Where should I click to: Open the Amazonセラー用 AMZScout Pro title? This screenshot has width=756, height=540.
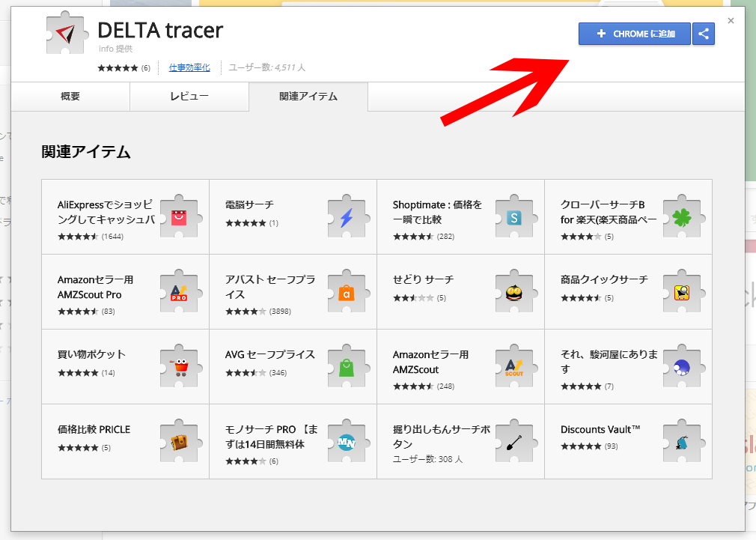(96, 287)
